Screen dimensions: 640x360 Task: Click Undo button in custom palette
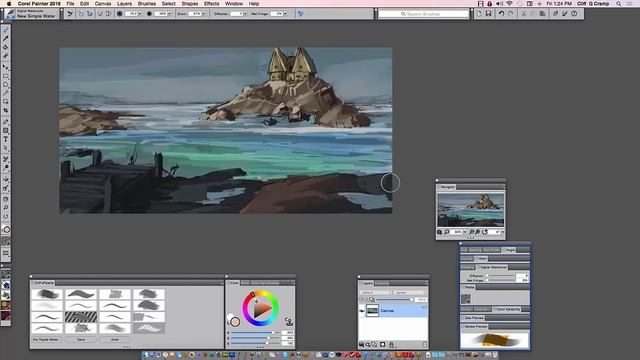click(x=115, y=340)
